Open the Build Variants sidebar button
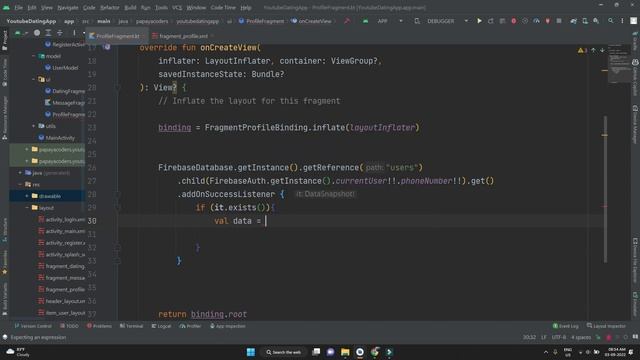 [4, 299]
